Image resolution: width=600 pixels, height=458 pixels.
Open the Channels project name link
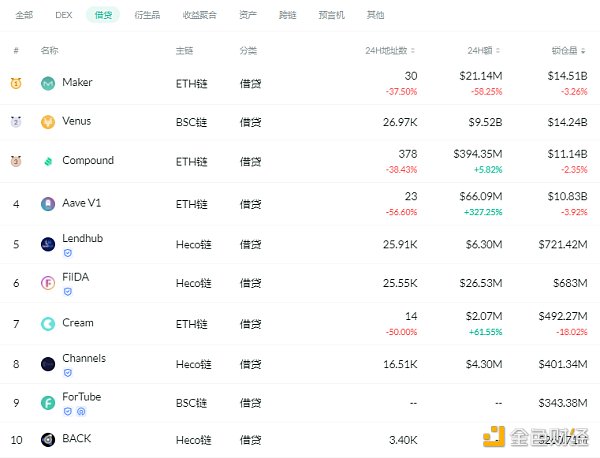pos(83,358)
